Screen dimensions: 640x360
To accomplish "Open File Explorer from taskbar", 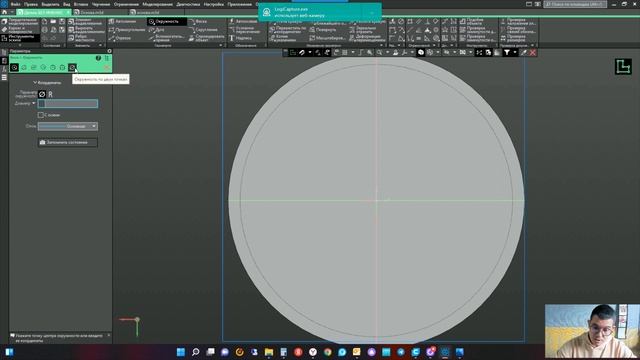I will (x=269, y=352).
